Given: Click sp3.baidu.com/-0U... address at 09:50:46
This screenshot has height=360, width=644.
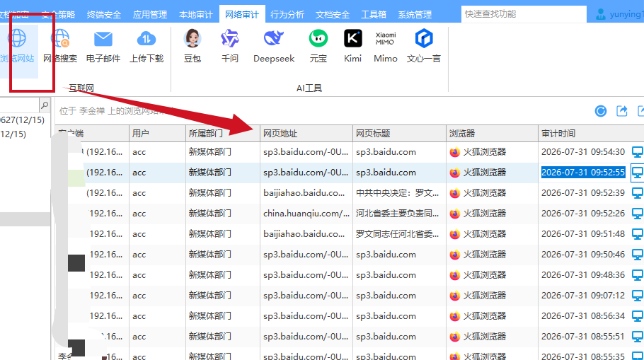Looking at the screenshot, I should 306,255.
